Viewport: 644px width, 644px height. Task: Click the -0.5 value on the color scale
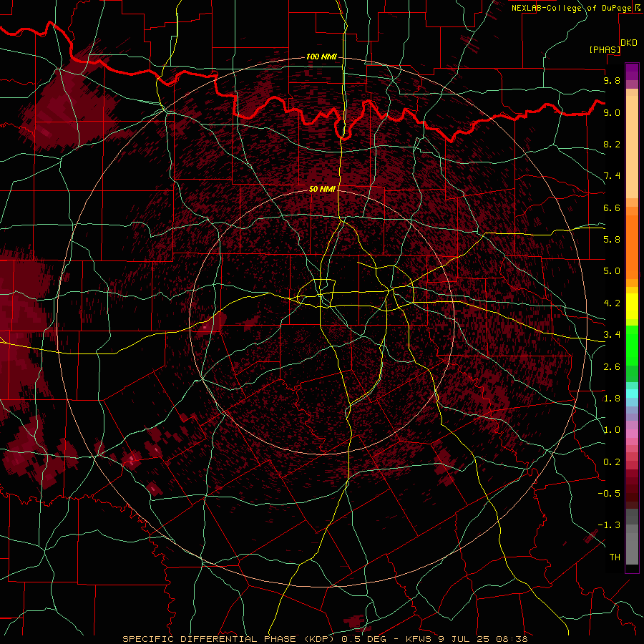609,494
